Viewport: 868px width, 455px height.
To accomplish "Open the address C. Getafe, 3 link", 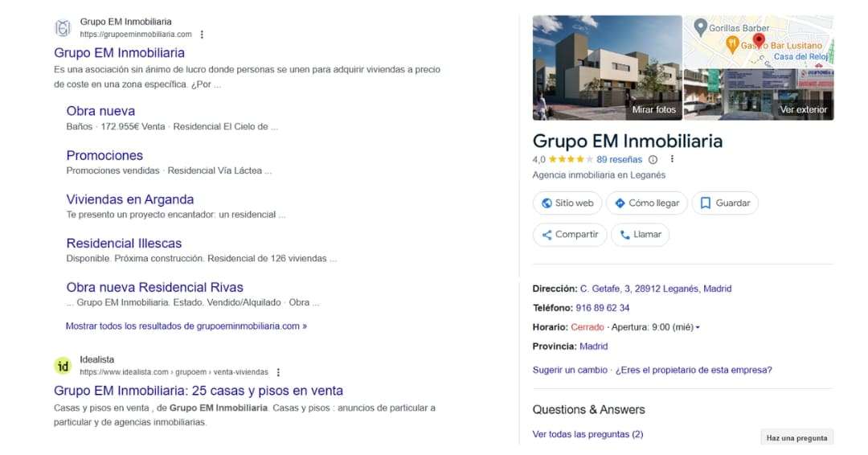I will click(x=656, y=289).
